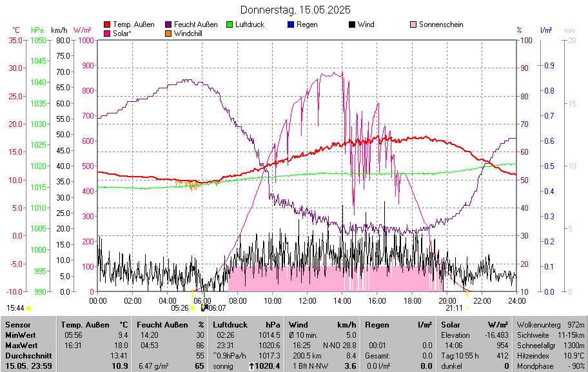Click the N-NO 28.8 peak gust value

[x=339, y=346]
